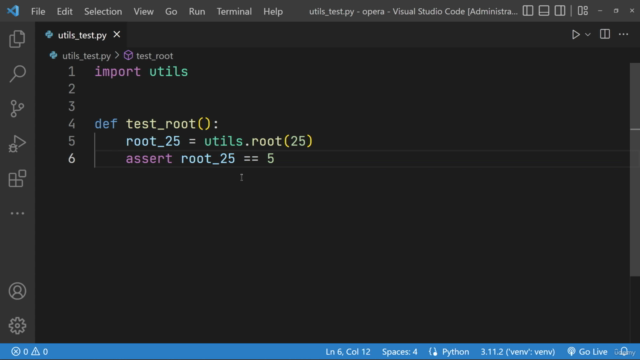Click test_root symbol in the breadcrumb

pyautogui.click(x=154, y=56)
